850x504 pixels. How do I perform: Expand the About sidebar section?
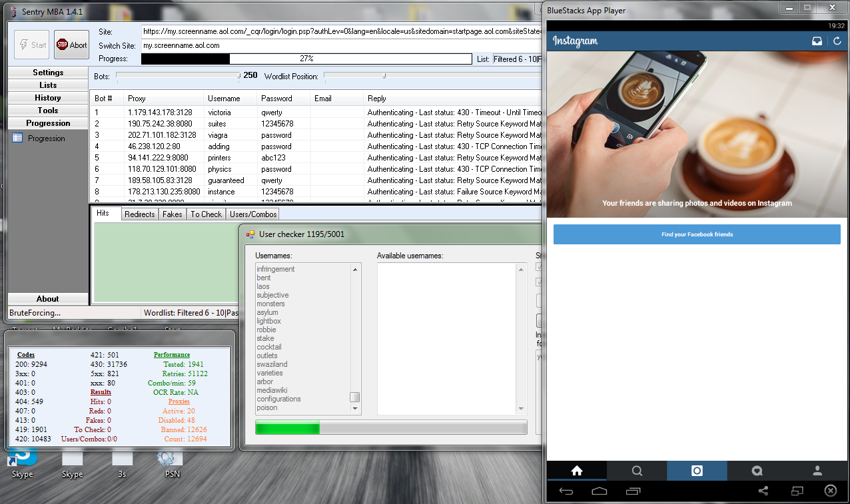coord(48,298)
